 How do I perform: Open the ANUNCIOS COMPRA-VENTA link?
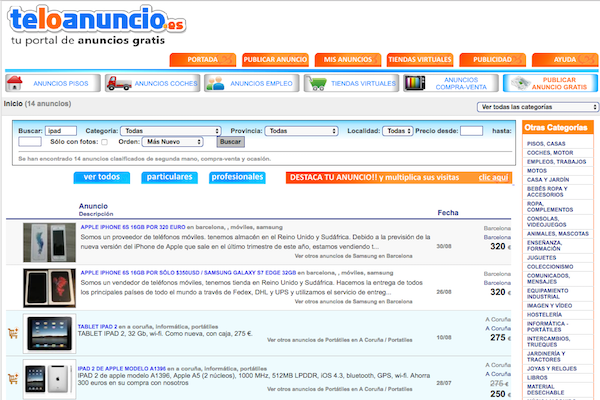tap(461, 83)
